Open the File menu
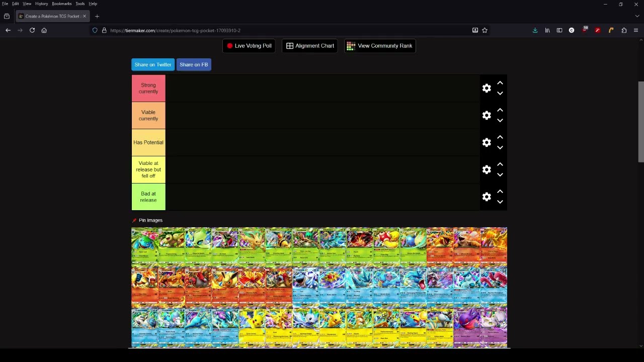This screenshot has height=362, width=644. [5, 4]
